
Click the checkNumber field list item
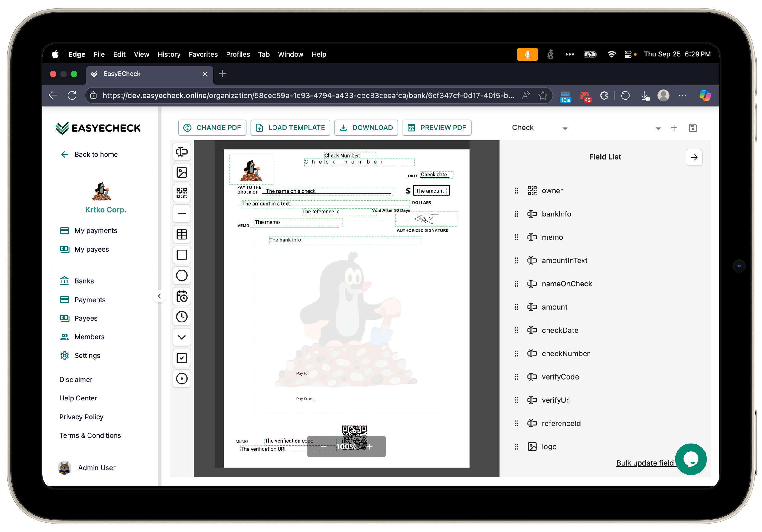(565, 354)
